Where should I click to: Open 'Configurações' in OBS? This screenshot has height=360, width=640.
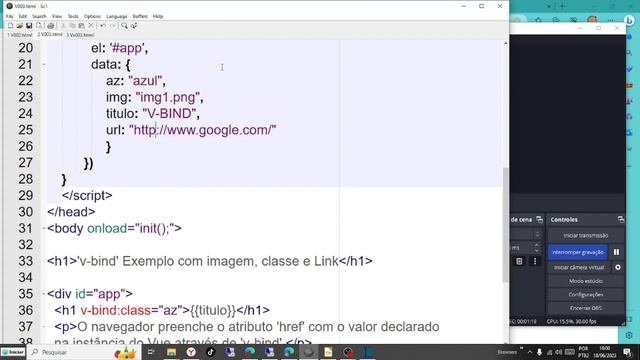pyautogui.click(x=586, y=295)
